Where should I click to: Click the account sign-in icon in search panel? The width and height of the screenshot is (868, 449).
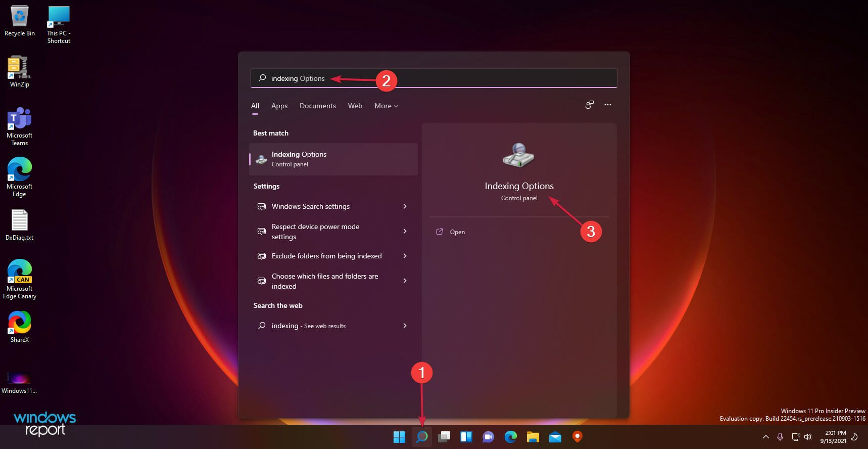click(590, 105)
